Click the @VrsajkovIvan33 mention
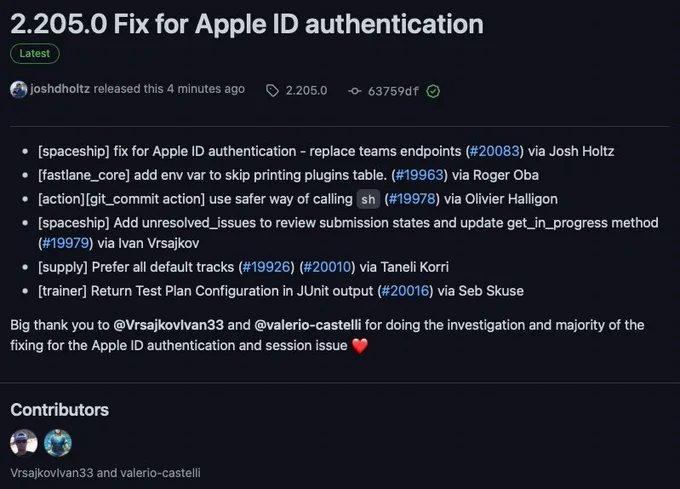This screenshot has width=680, height=489. 168,325
